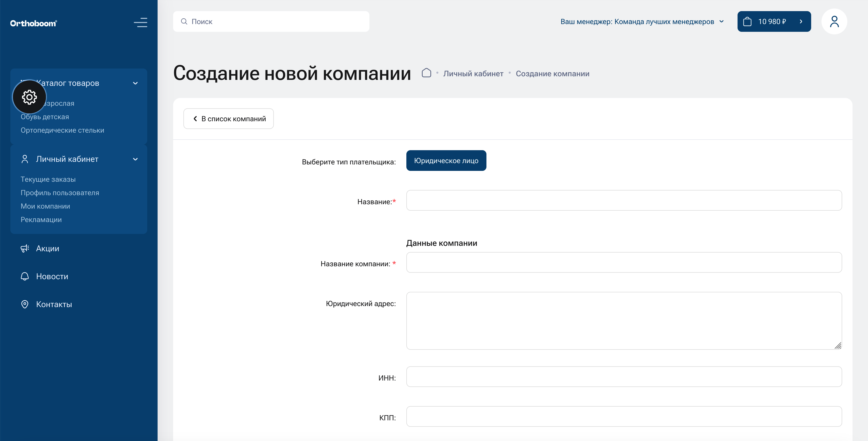
Task: Click the search magnifier icon
Action: click(184, 21)
